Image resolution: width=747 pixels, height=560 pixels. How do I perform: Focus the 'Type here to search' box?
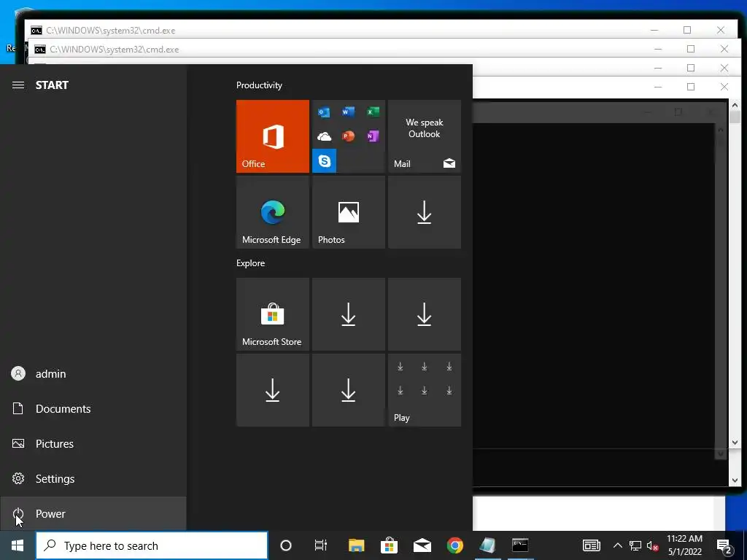[152, 545]
